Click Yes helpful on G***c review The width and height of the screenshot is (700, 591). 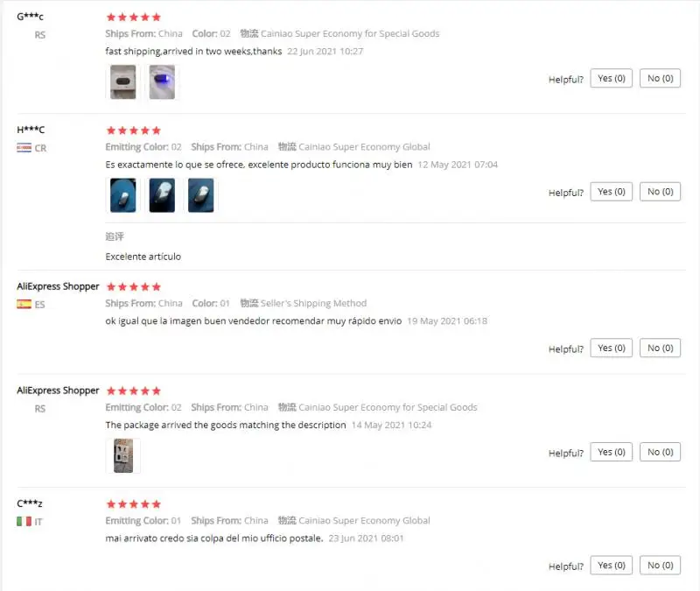tap(611, 78)
